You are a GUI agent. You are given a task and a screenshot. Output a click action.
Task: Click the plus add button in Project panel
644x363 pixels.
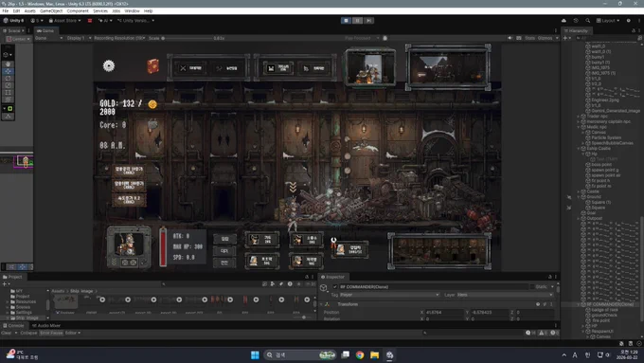pos(5,284)
